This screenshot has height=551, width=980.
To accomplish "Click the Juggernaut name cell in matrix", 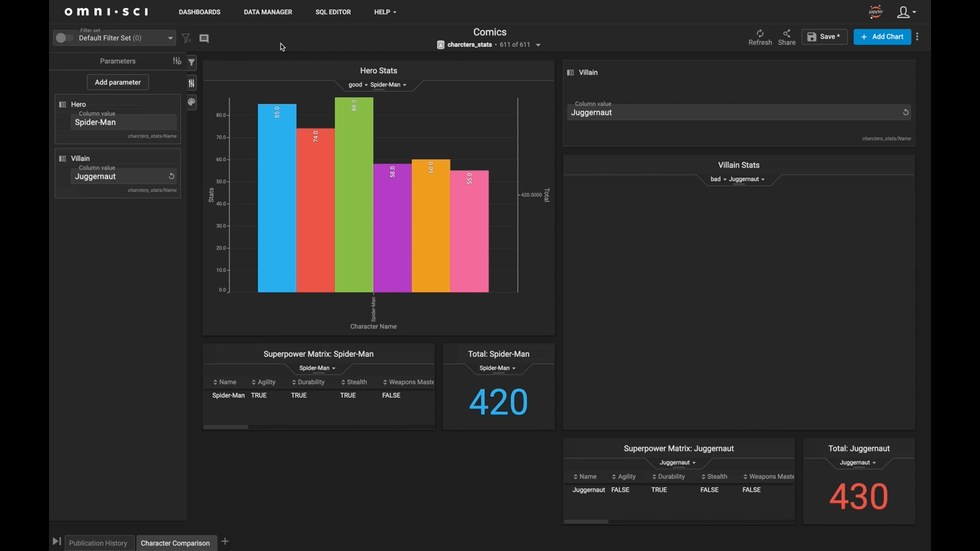I will (x=589, y=490).
